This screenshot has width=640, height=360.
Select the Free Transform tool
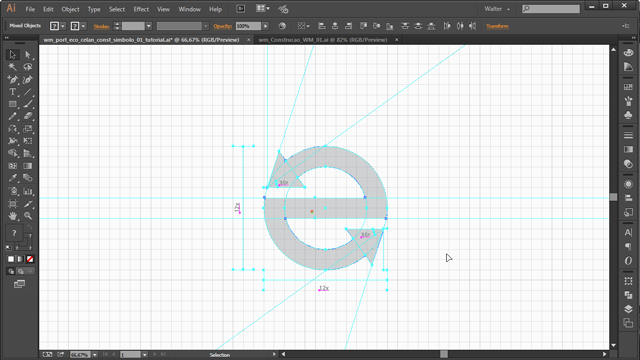coord(28,141)
